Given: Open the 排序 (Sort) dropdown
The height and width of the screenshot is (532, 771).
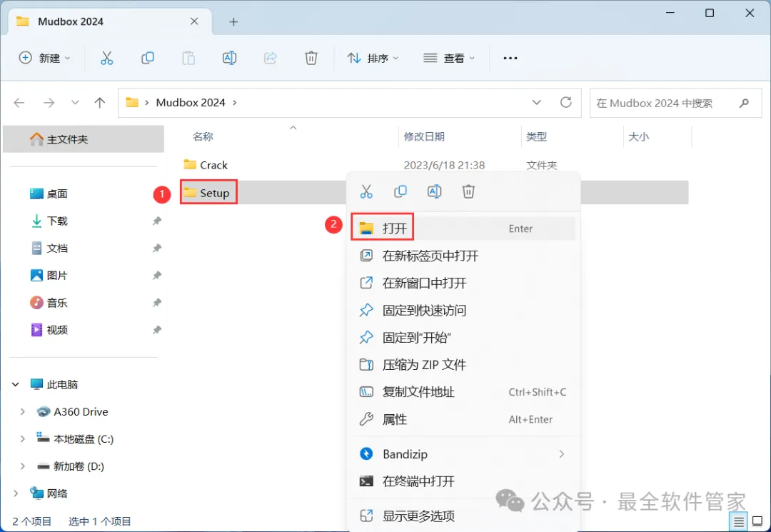Looking at the screenshot, I should (373, 58).
